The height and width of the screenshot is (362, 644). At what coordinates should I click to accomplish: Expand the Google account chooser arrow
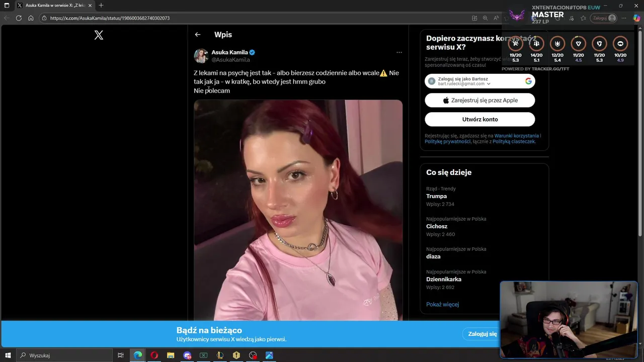coord(489,84)
